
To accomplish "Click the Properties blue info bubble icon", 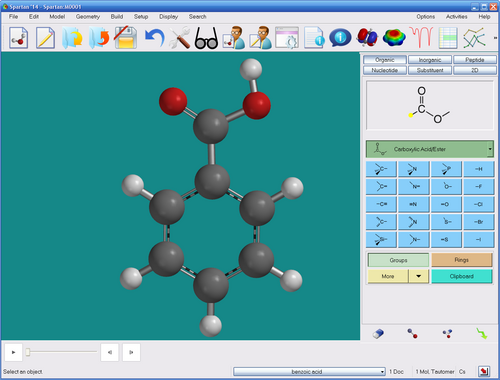I will [340, 38].
